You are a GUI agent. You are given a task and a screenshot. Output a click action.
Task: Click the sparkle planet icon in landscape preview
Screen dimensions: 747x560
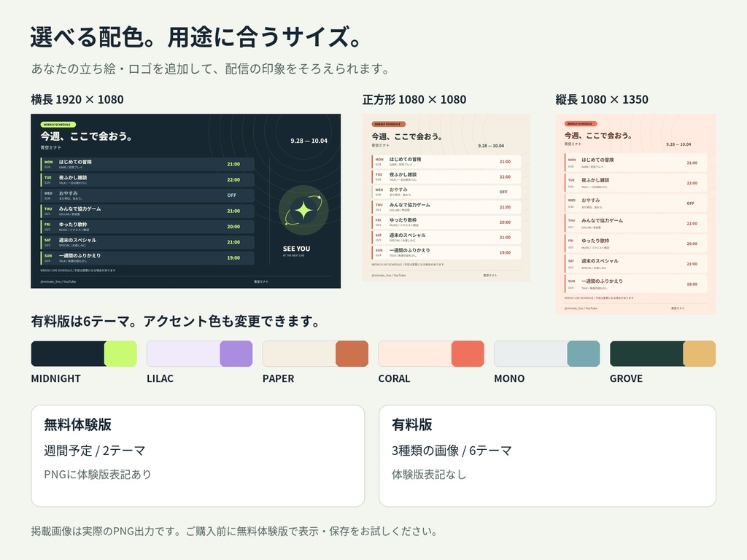click(303, 211)
